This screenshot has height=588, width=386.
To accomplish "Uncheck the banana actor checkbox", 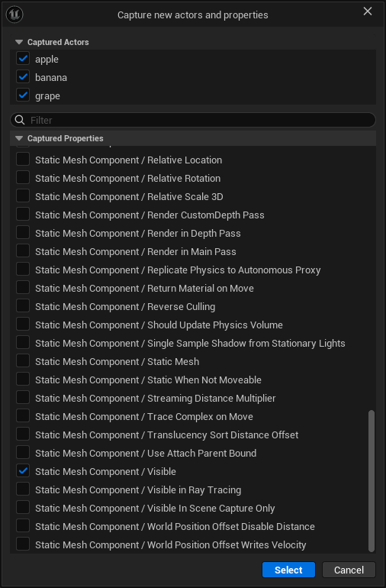I will 23,77.
